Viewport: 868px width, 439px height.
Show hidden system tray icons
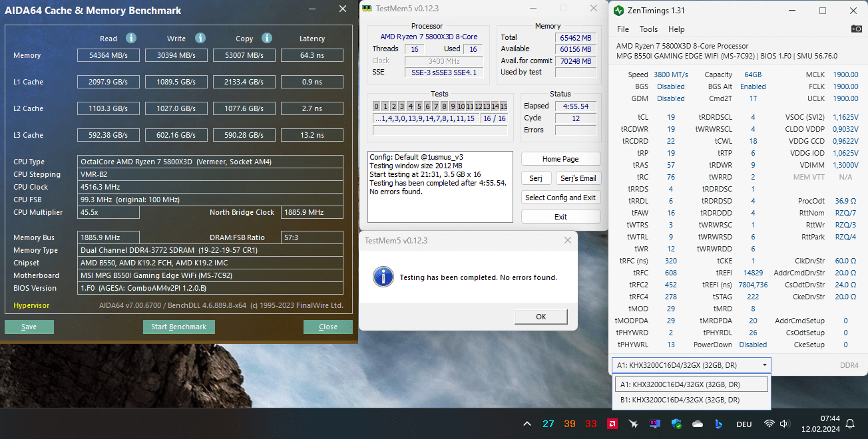(x=527, y=424)
